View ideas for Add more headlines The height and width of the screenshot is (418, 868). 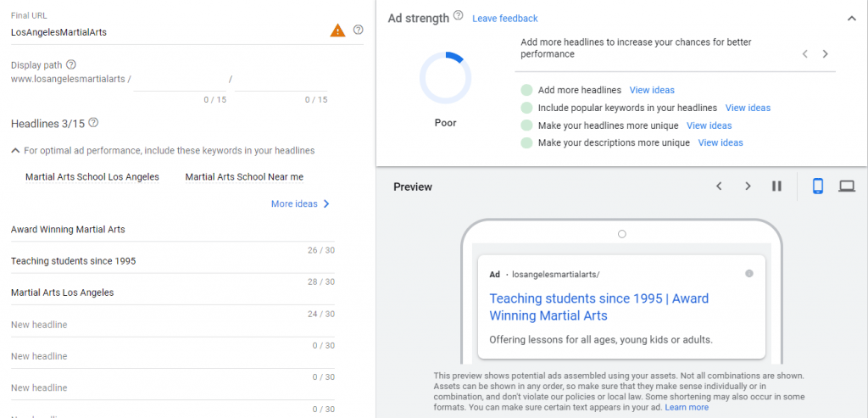[652, 90]
